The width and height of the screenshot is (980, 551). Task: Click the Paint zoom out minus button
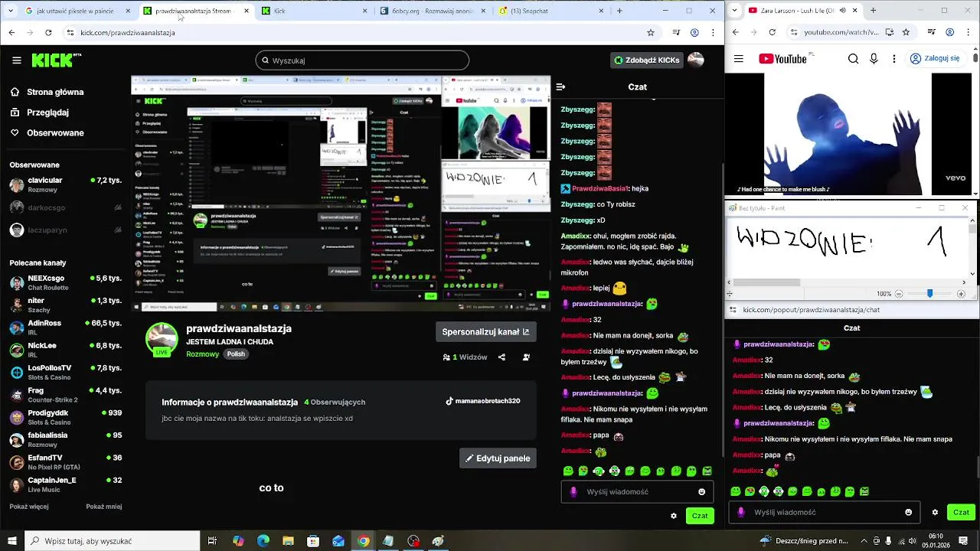900,294
